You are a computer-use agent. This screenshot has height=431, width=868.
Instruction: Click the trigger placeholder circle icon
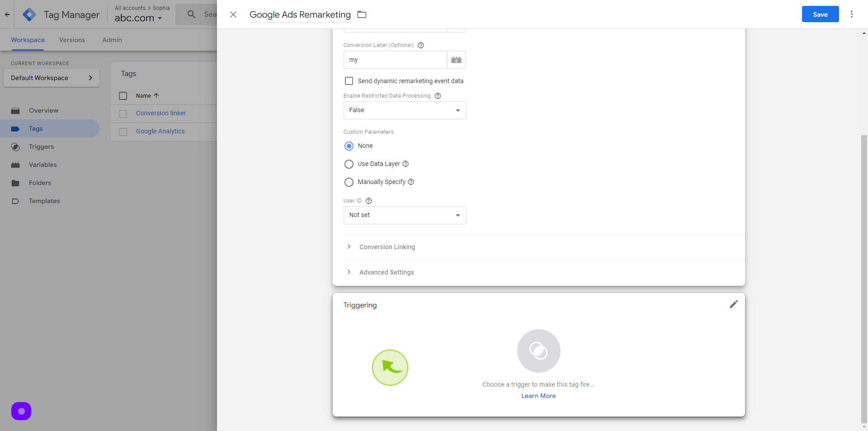coord(539,351)
